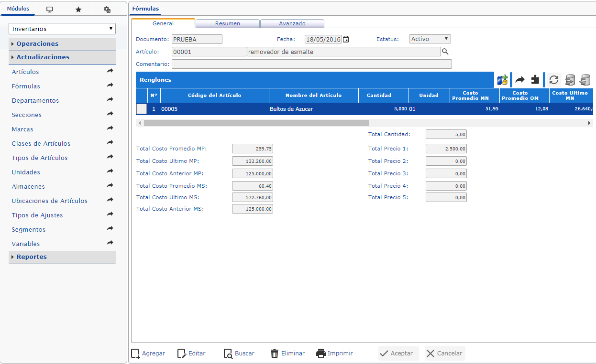
Task: Click the Agregar button
Action: (x=148, y=353)
